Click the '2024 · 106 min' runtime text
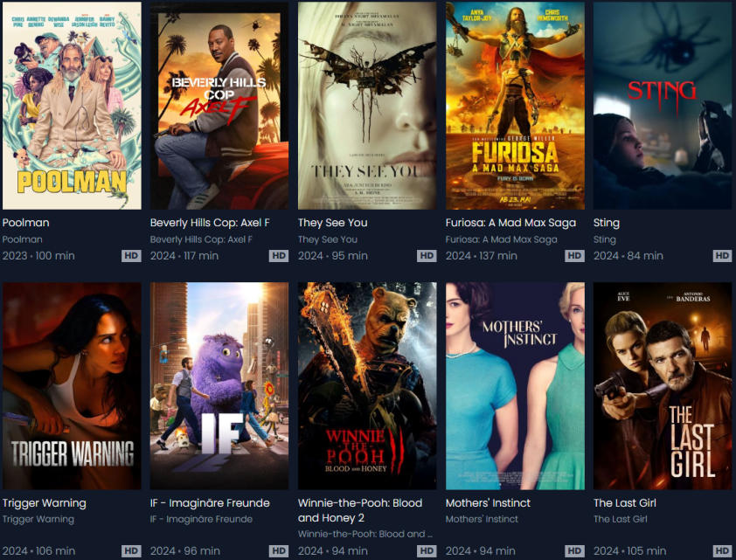This screenshot has width=736, height=560. [38, 551]
